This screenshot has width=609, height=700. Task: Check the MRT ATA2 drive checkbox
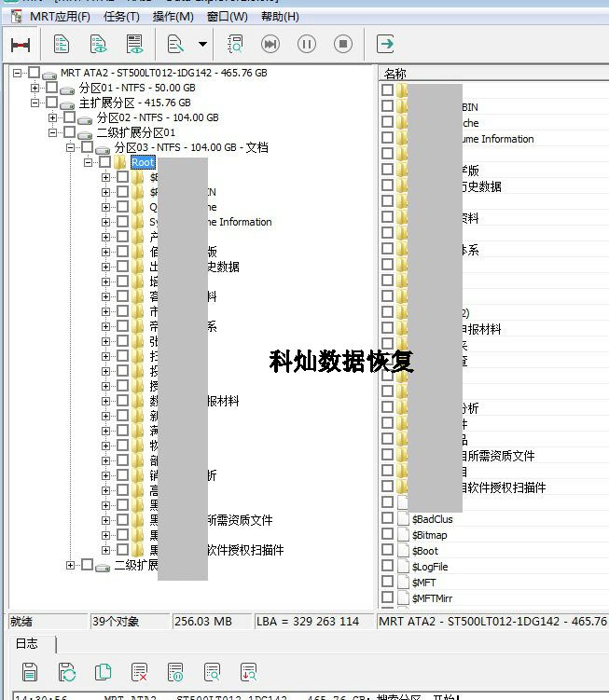click(34, 73)
